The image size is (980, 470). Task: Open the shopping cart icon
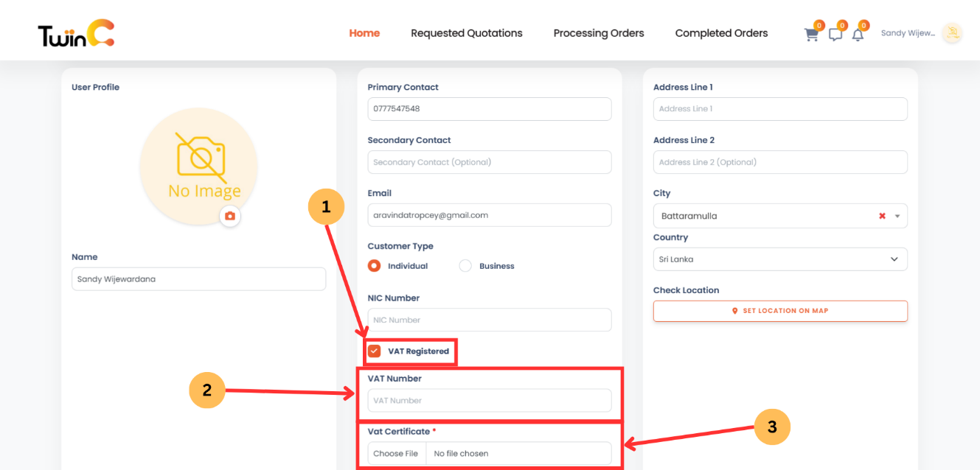point(811,34)
